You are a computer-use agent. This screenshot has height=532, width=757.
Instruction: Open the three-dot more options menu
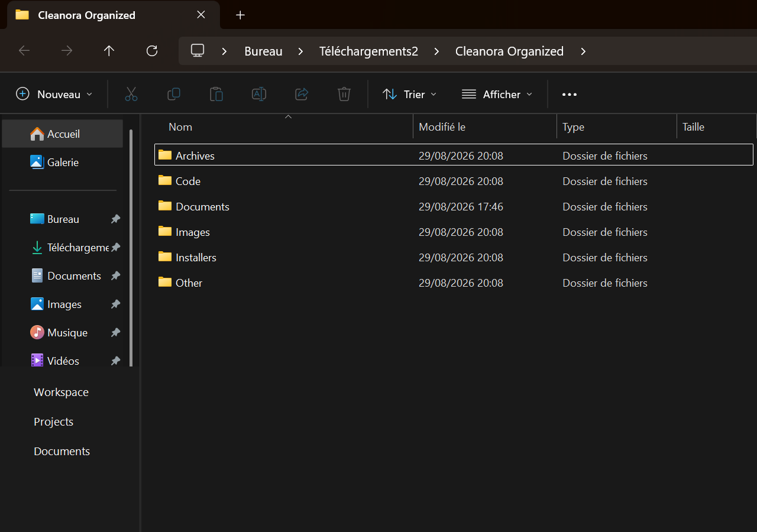569,95
